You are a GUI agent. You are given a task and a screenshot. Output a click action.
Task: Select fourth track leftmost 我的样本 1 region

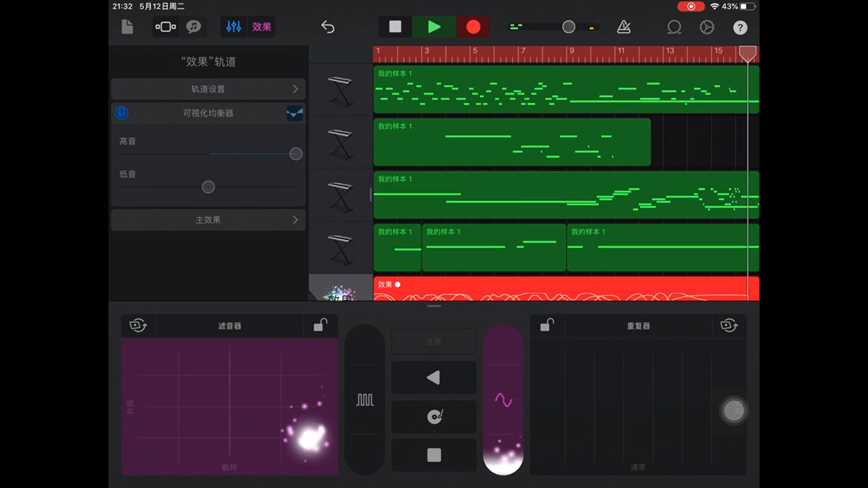pyautogui.click(x=397, y=248)
